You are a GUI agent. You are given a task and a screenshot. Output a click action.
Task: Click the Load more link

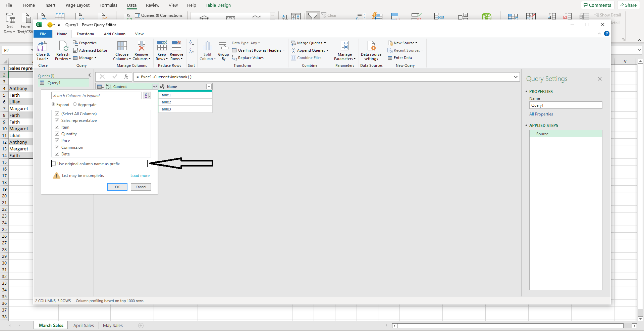[x=140, y=175]
